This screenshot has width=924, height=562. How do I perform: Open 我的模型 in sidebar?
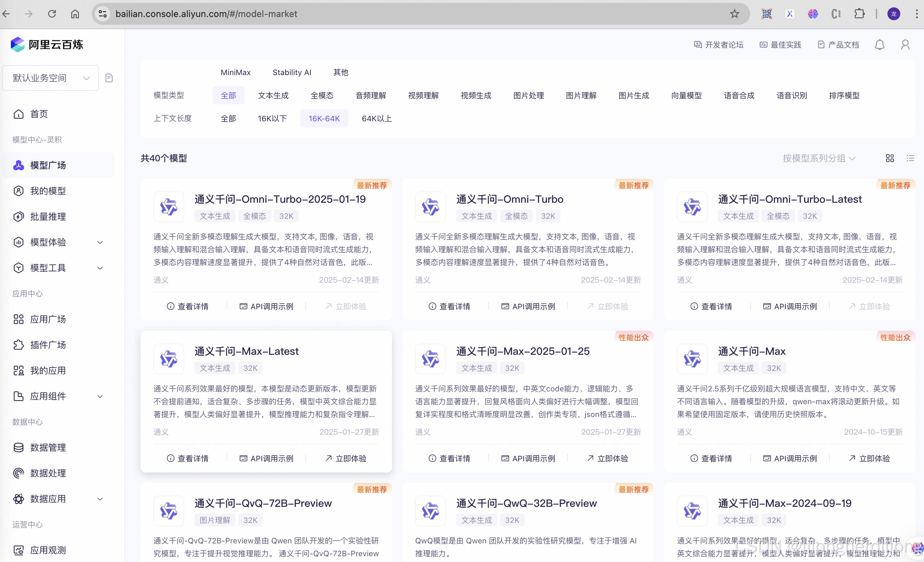pyautogui.click(x=48, y=191)
